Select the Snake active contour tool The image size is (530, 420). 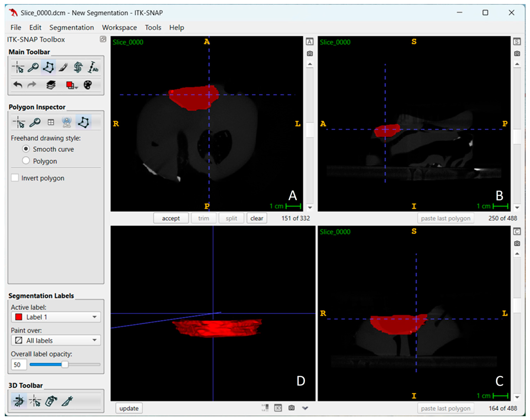(78, 67)
